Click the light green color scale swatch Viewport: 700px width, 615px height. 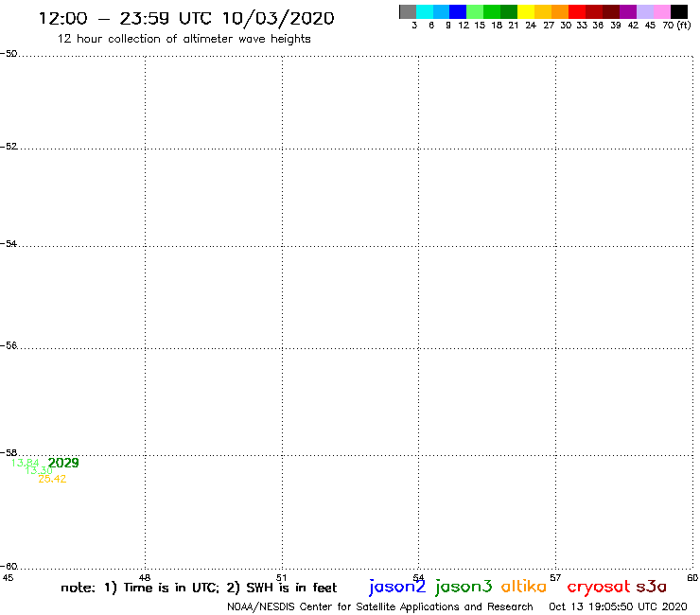[x=475, y=11]
